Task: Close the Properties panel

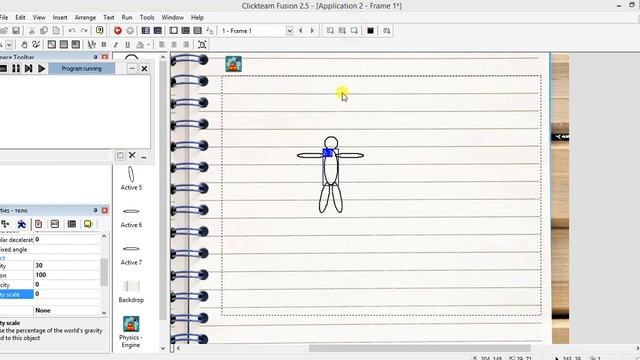Action: (x=105, y=210)
